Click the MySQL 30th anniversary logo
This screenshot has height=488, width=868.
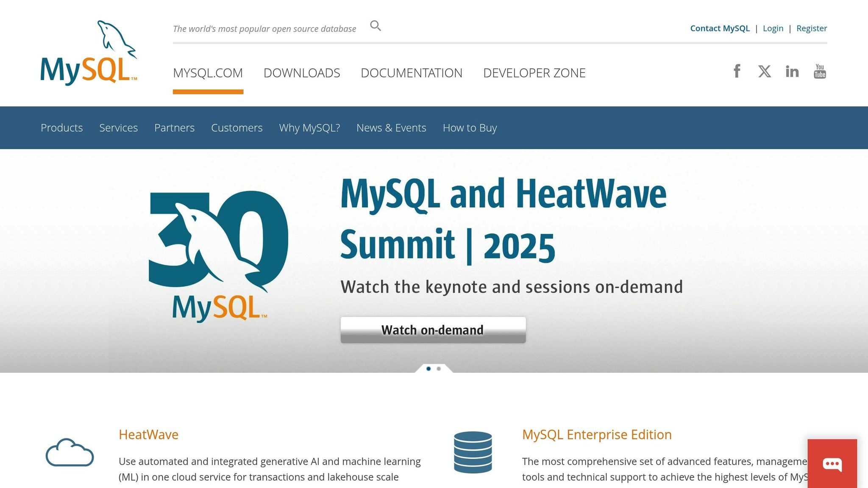(x=219, y=256)
